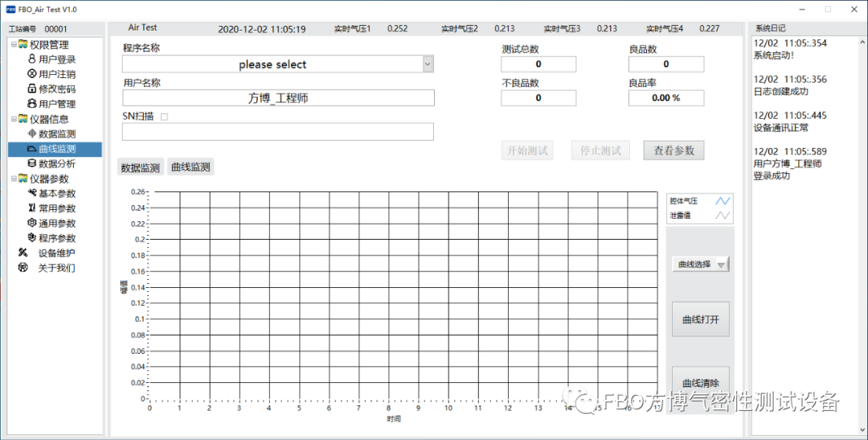Screen dimensions: 868x440
Task: Click the 关于我们 icon in sidebar
Action: click(x=23, y=268)
